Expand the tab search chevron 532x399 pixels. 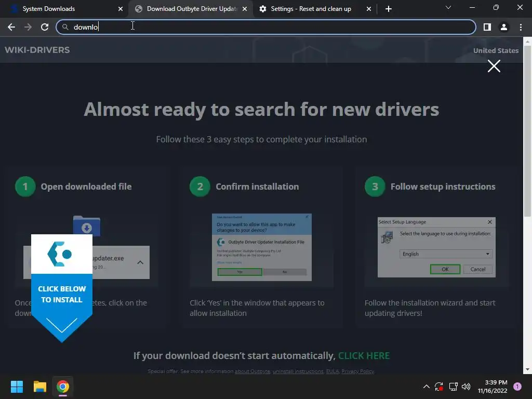(448, 7)
